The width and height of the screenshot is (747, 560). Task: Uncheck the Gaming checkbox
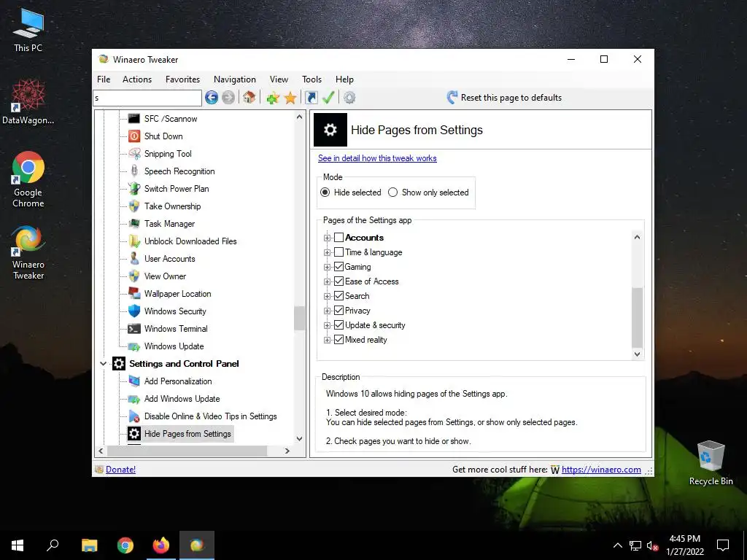tap(338, 267)
